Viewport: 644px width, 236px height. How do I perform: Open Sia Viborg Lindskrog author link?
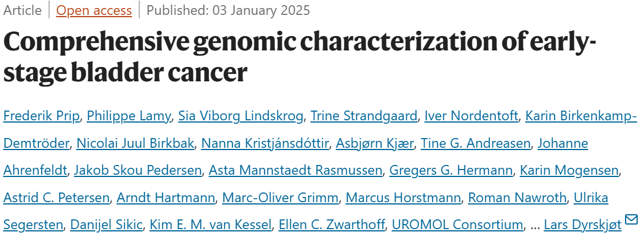[x=240, y=116]
